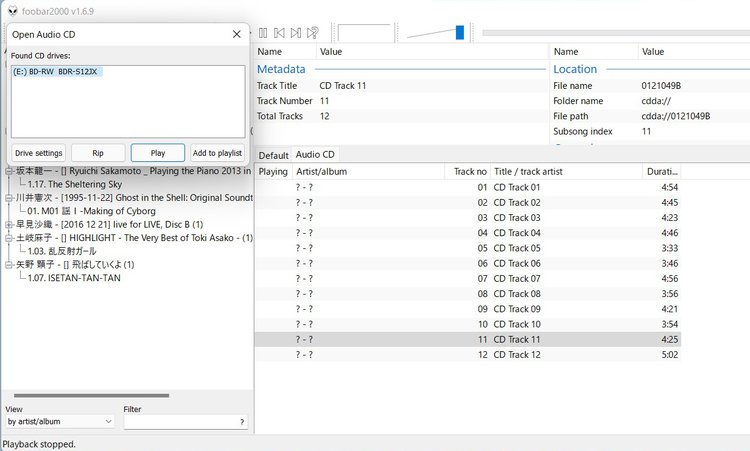The image size is (750, 451).
Task: Click the playback seek bar
Action: point(610,33)
